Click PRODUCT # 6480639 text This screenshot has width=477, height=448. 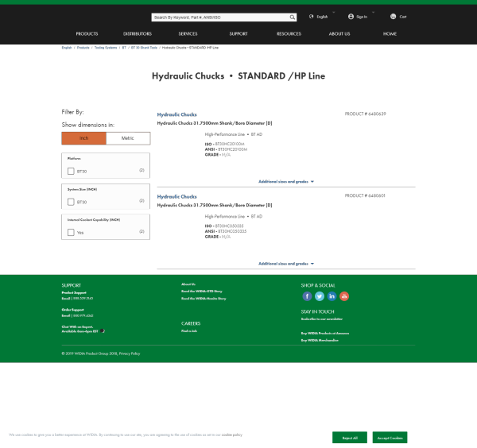coord(366,114)
